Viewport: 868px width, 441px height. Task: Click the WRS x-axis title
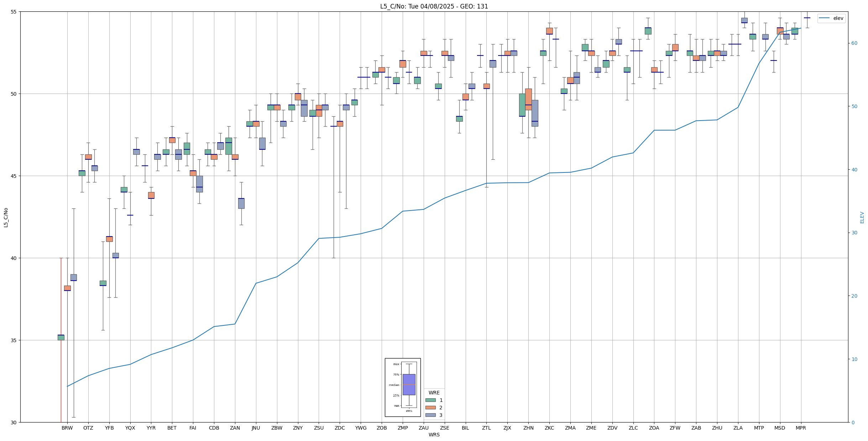tap(434, 435)
